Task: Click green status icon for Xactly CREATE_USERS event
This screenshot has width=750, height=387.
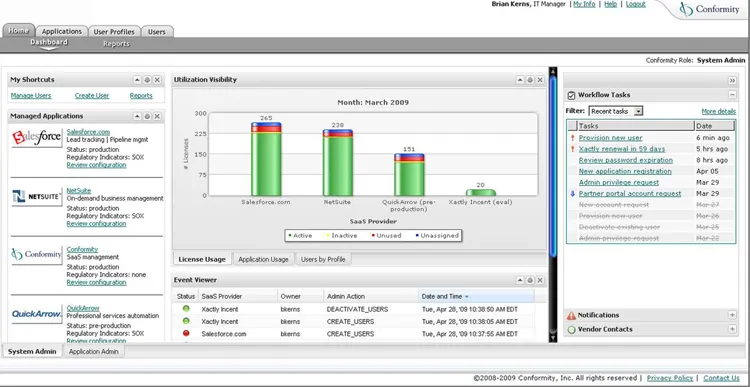Action: click(x=186, y=321)
